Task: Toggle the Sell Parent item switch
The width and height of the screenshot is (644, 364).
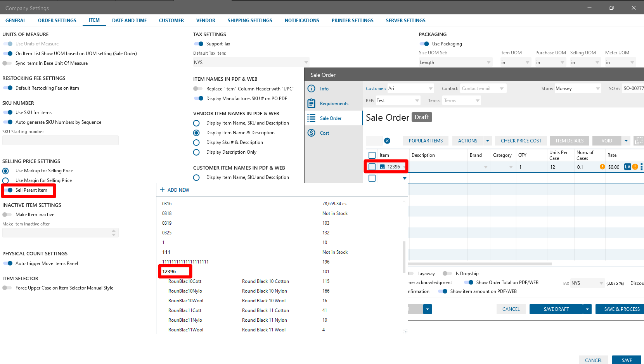Action: coord(8,190)
